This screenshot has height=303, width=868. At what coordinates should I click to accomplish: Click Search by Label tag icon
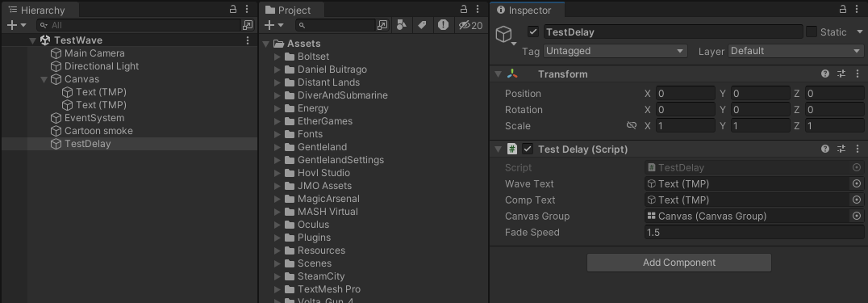(x=423, y=25)
